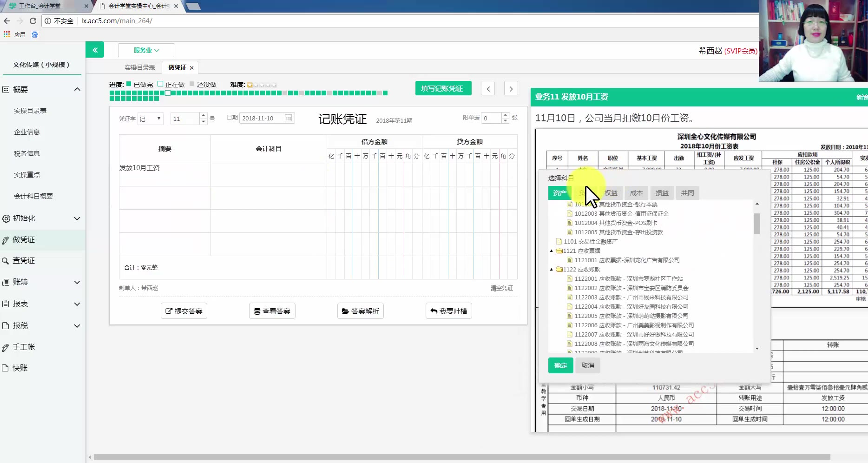Open the voucher date calendar picker
The width and height of the screenshot is (868, 463).
click(289, 118)
